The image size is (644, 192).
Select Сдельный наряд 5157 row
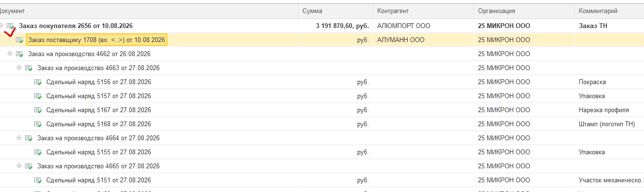click(x=322, y=96)
